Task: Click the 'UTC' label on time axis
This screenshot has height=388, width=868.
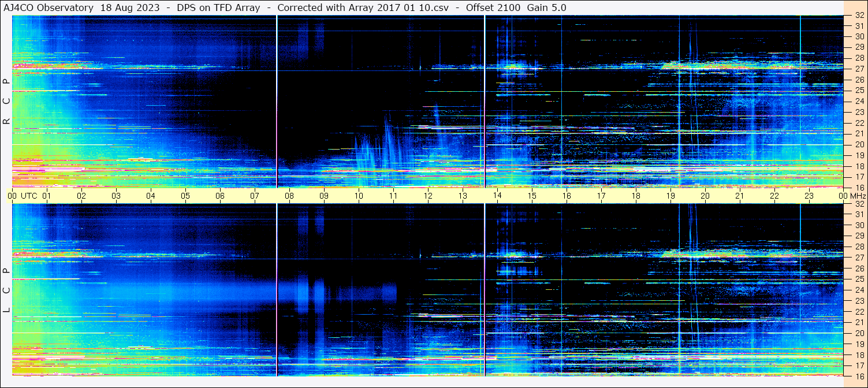Action: (29, 196)
